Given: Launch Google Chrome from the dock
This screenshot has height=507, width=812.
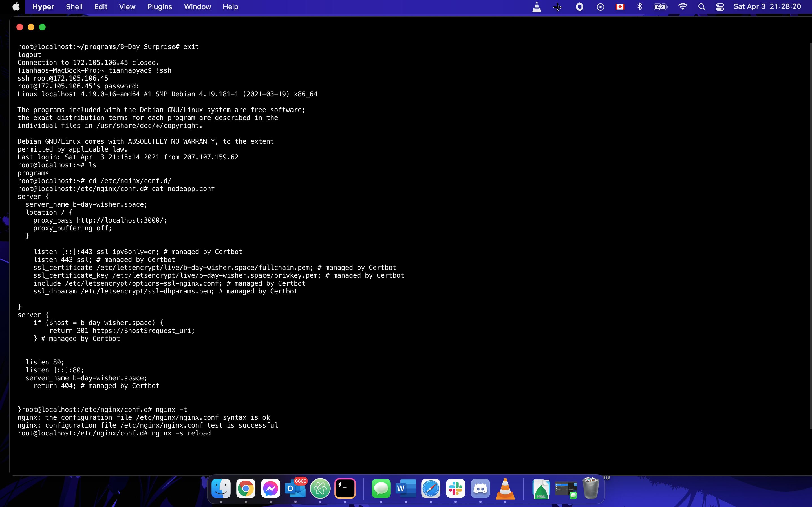Looking at the screenshot, I should (x=246, y=489).
